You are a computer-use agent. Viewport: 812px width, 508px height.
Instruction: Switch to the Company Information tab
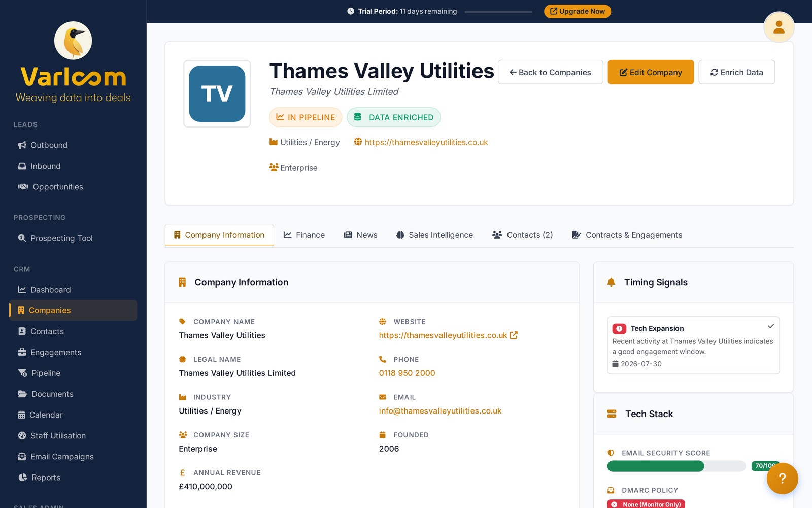click(219, 235)
